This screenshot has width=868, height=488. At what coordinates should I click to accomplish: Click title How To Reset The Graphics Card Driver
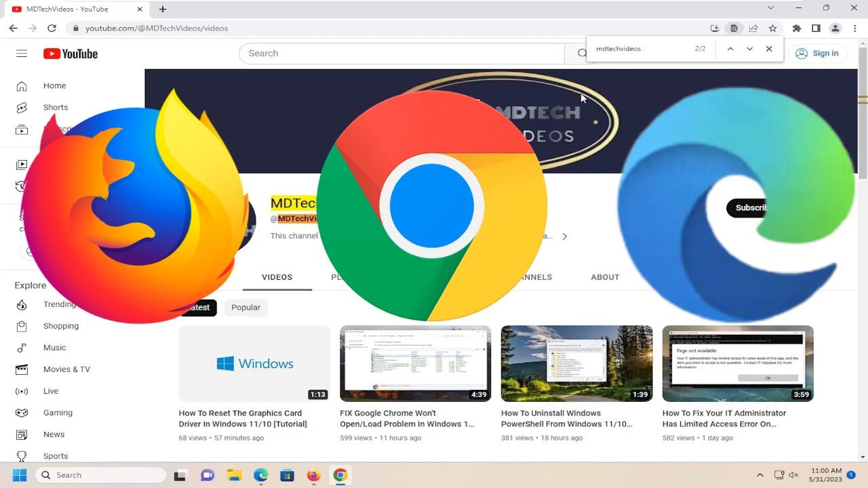tap(243, 419)
